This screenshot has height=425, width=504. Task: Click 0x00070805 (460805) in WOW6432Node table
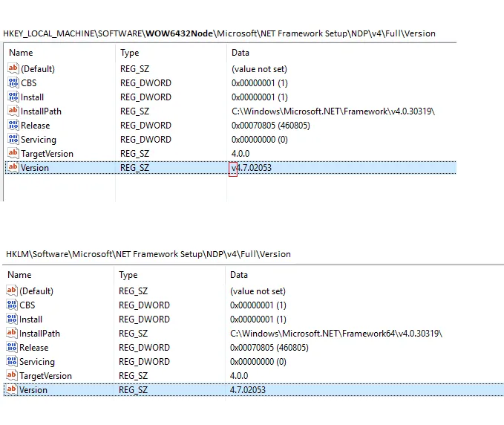pyautogui.click(x=271, y=126)
